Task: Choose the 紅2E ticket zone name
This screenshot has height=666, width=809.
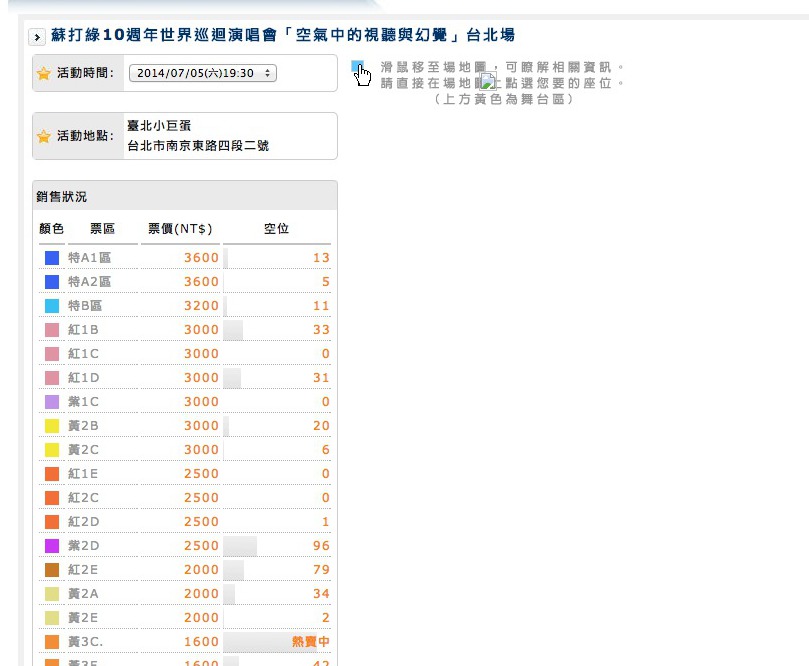Action: click(83, 570)
